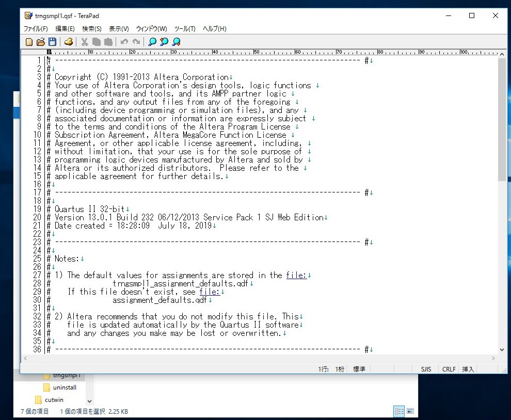Click the 挿入 insert mode status entry
The width and height of the screenshot is (511, 420).
pyautogui.click(x=468, y=369)
